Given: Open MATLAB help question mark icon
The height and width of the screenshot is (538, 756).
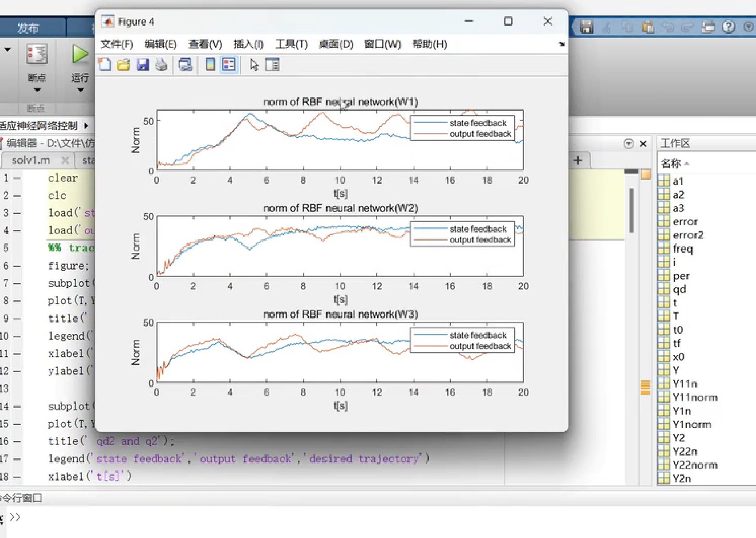Looking at the screenshot, I should [x=728, y=27].
